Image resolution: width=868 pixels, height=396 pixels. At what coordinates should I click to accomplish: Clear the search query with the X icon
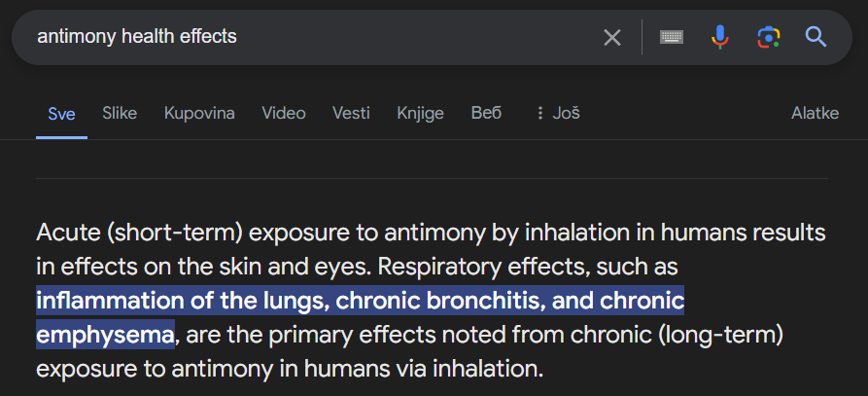coord(611,38)
